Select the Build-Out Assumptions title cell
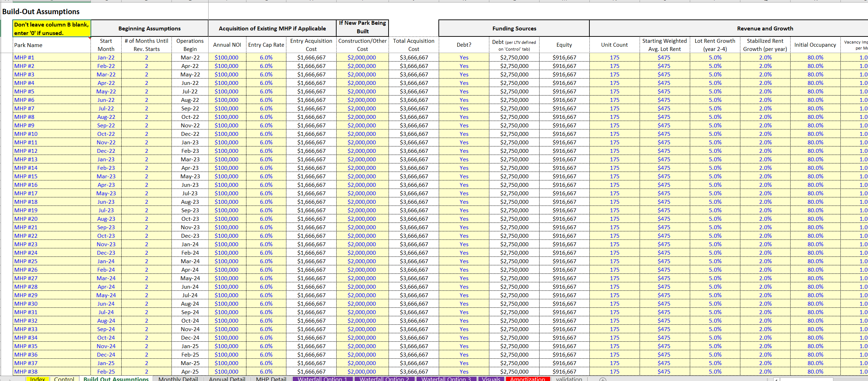Image resolution: width=868 pixels, height=381 pixels. pos(41,12)
